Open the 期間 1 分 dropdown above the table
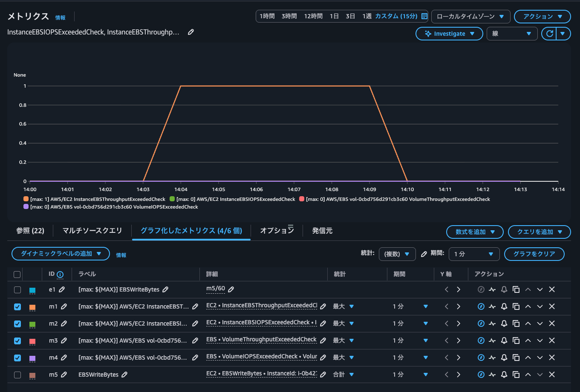The height and width of the screenshot is (392, 580). click(x=474, y=254)
